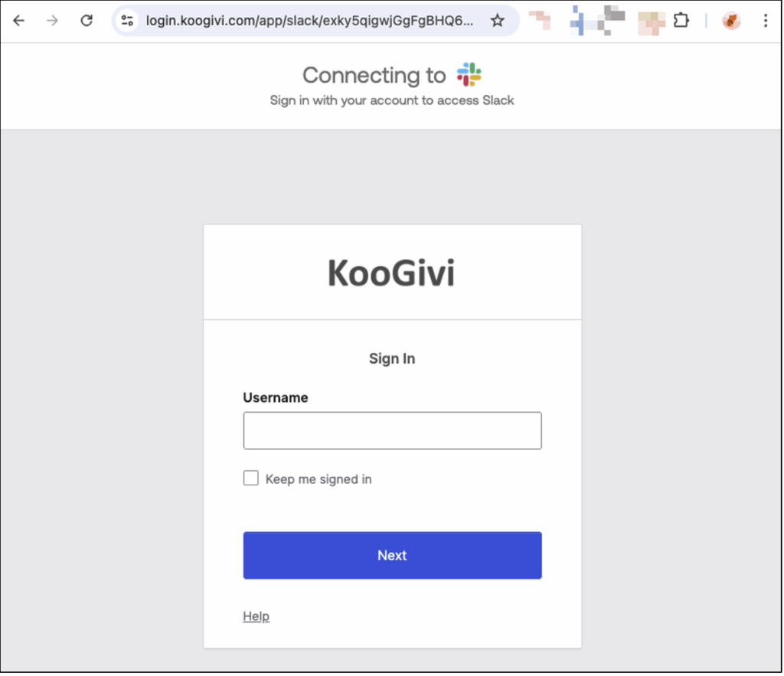Screen dimensions: 784x676
Task: Click the forward navigation arrow
Action: tap(52, 21)
